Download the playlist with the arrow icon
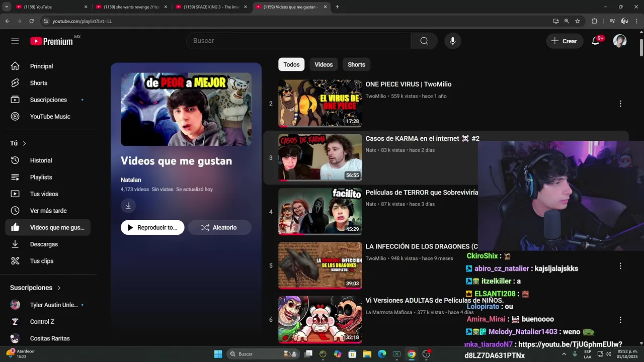 pos(128,206)
